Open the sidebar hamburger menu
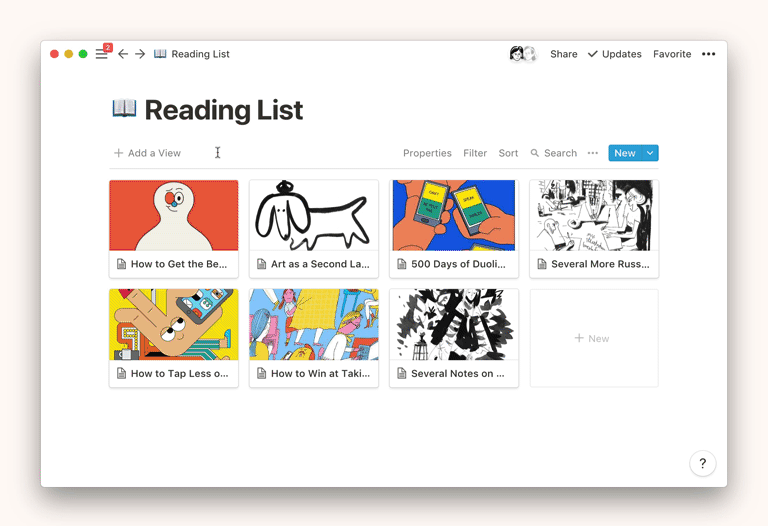This screenshot has width=768, height=526. [101, 54]
